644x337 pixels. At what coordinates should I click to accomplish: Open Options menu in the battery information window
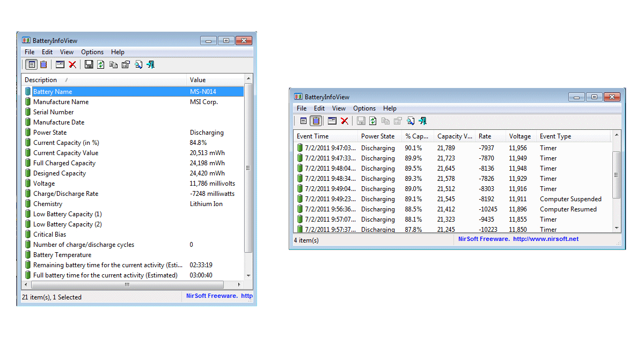tap(92, 52)
